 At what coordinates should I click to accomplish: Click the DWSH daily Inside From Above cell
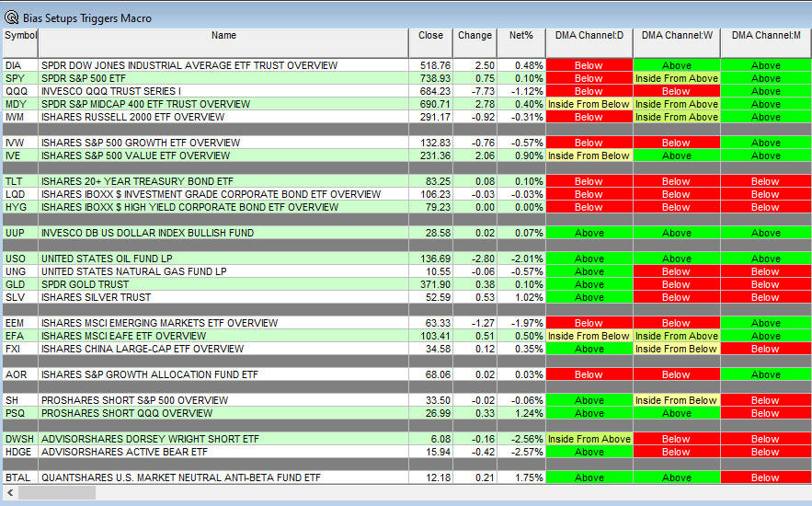point(589,439)
